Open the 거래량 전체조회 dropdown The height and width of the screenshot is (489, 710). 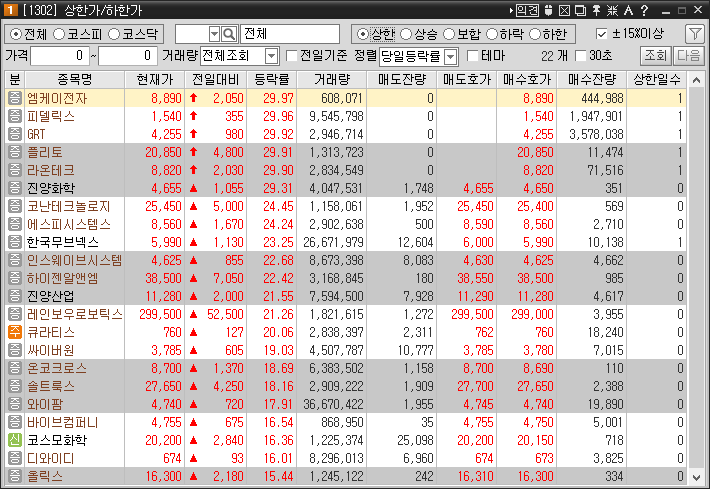pos(271,57)
